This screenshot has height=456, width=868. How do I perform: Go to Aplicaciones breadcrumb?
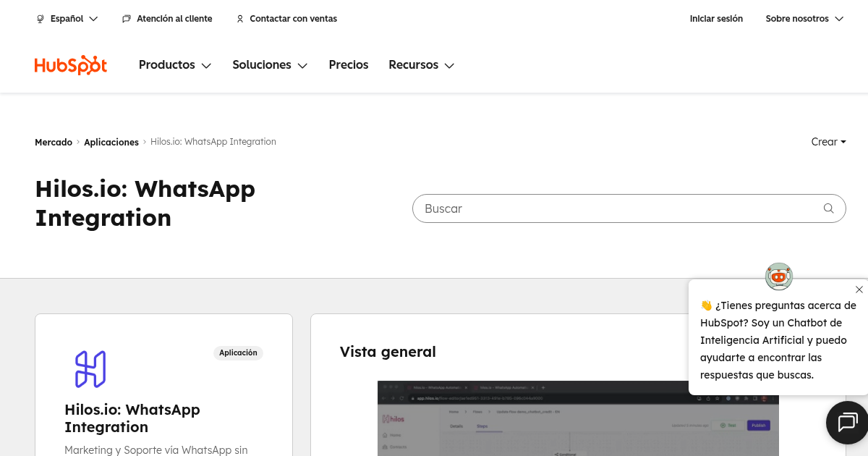(x=111, y=142)
